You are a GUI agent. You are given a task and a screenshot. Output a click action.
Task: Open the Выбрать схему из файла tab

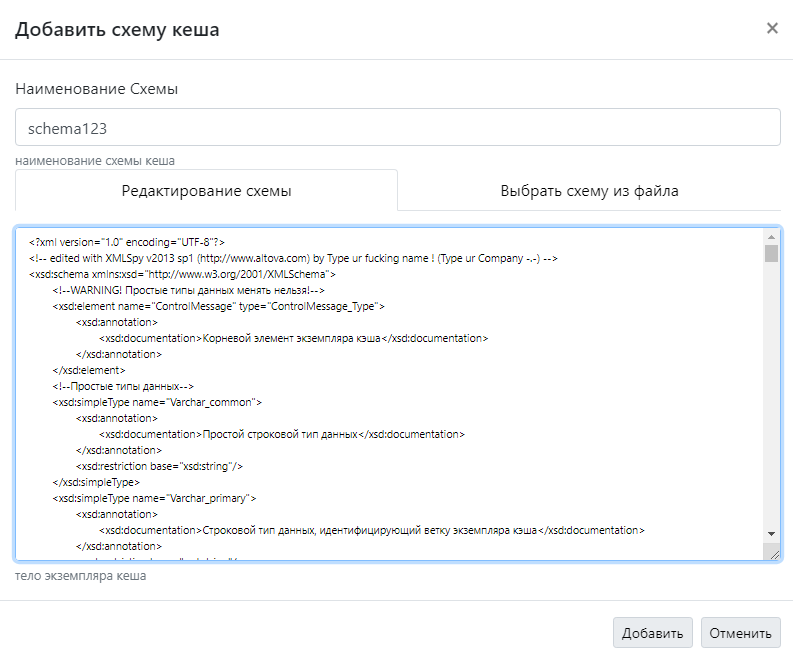589,190
